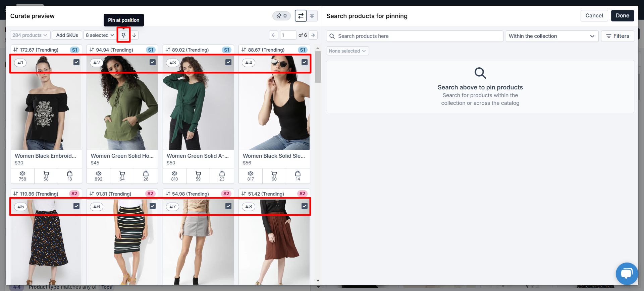Go to next page arrow
Image resolution: width=644 pixels, height=291 pixels.
pyautogui.click(x=313, y=35)
